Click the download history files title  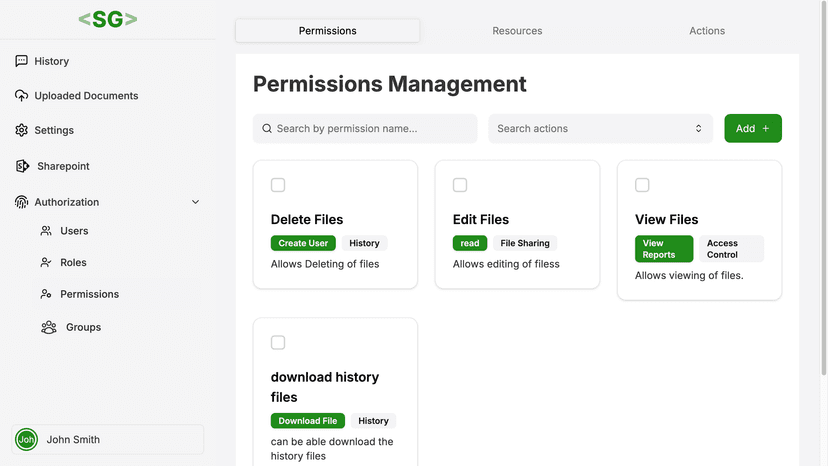[325, 387]
